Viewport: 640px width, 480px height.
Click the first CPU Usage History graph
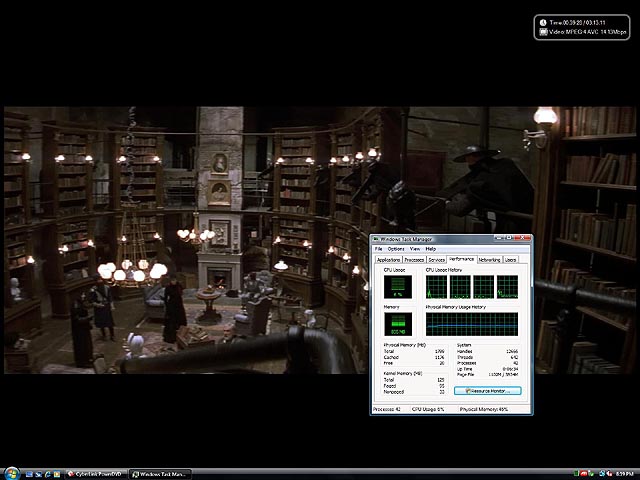tap(436, 287)
